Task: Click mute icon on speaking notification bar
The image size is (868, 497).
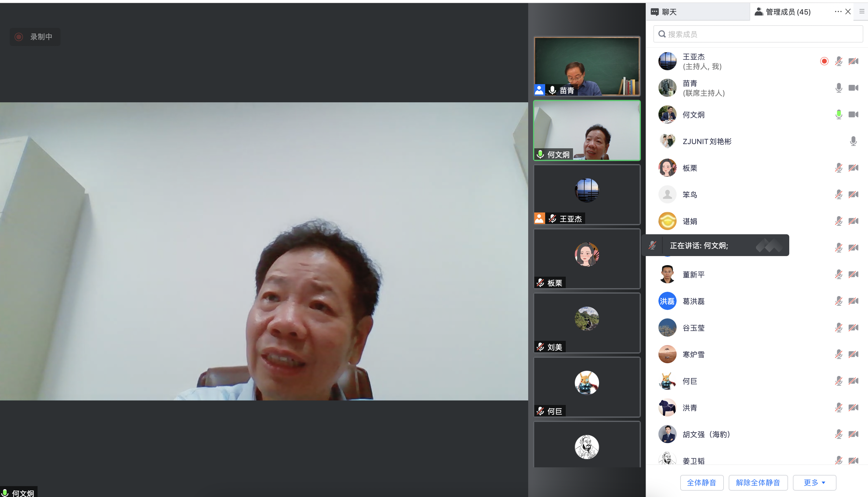Action: point(652,245)
